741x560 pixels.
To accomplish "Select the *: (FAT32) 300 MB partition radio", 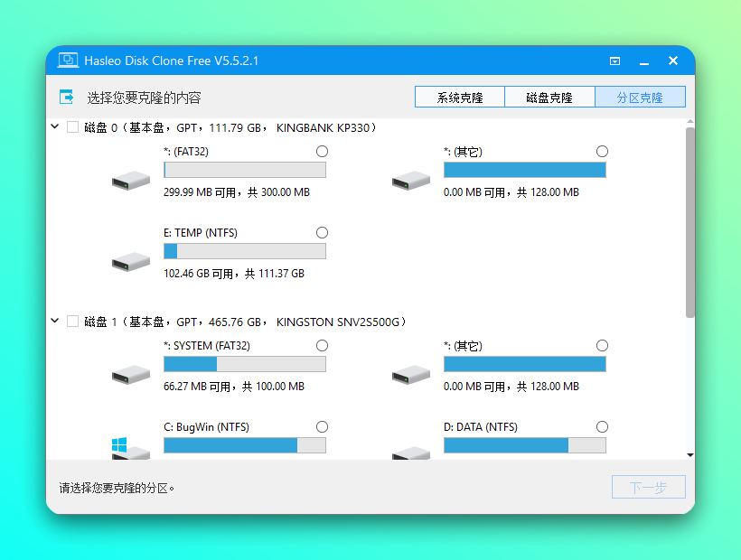I will point(323,152).
